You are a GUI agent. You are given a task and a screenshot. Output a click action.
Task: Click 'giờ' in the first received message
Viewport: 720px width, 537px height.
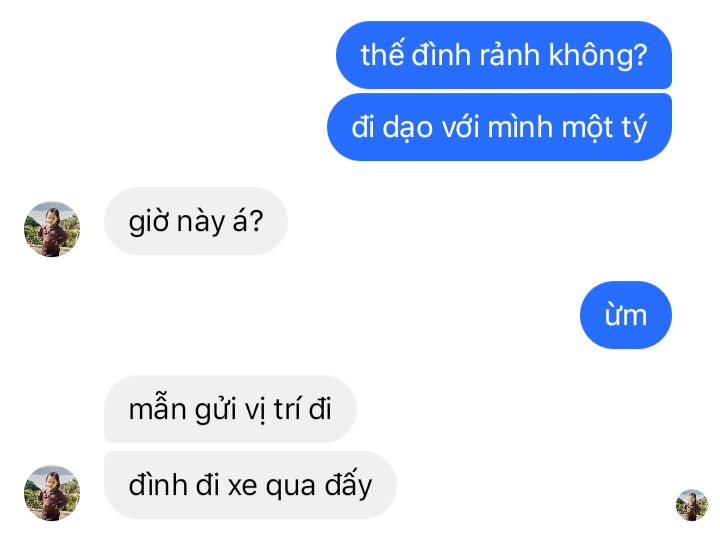click(149, 222)
